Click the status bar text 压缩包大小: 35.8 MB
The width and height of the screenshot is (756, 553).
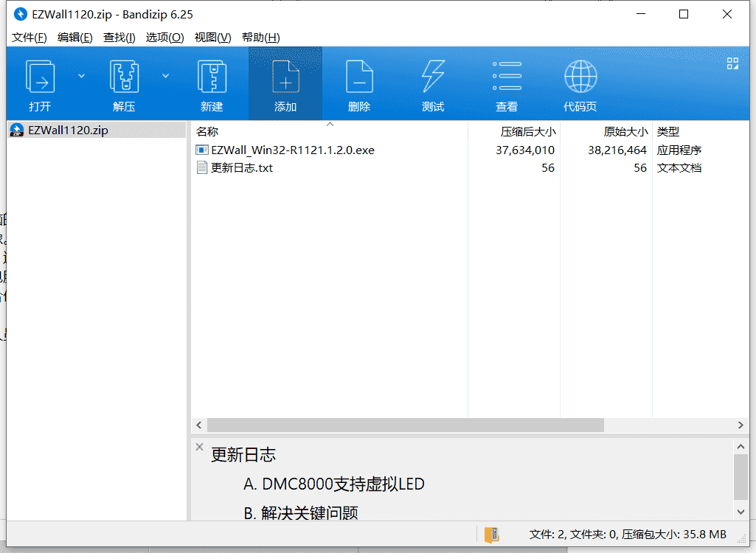pyautogui.click(x=673, y=534)
